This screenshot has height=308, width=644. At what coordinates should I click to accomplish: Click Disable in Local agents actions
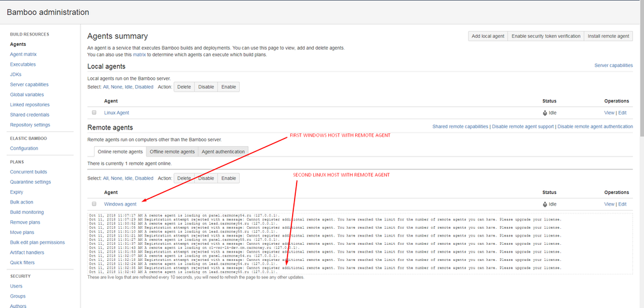pos(206,87)
